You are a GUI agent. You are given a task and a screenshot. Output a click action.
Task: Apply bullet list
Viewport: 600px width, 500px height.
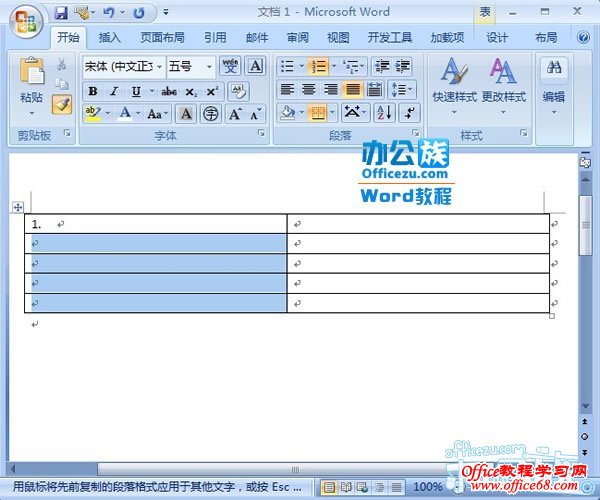287,66
